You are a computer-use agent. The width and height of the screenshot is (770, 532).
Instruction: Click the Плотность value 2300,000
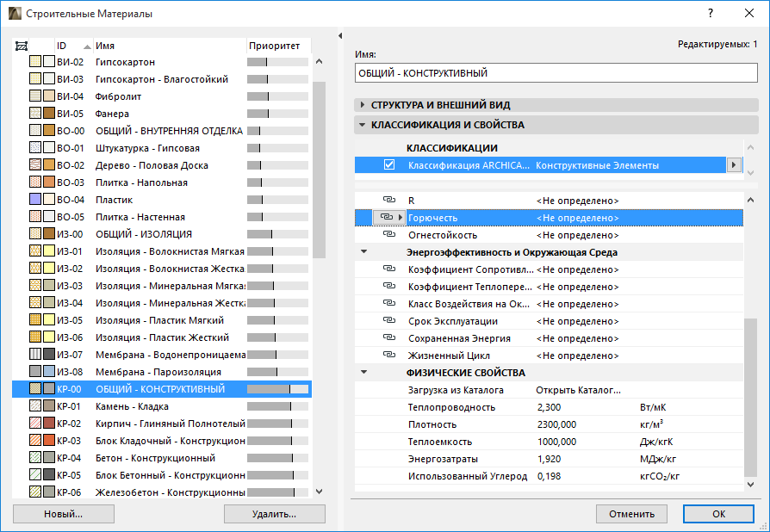pyautogui.click(x=557, y=424)
